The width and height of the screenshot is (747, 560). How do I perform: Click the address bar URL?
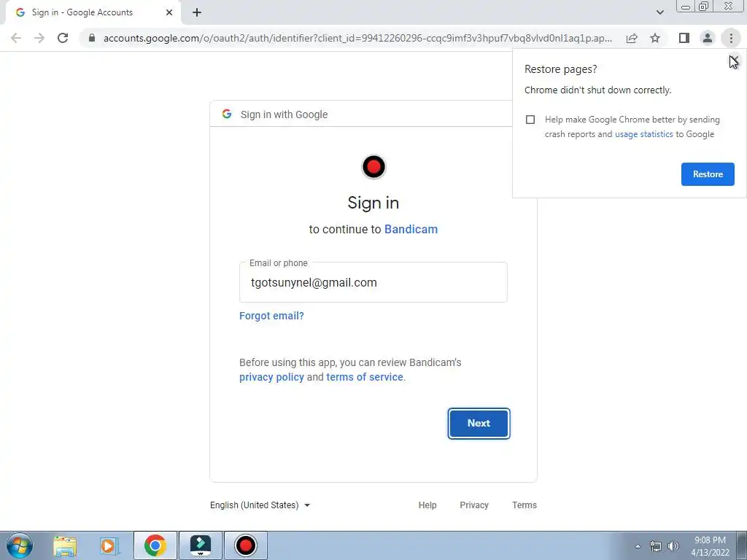click(357, 38)
